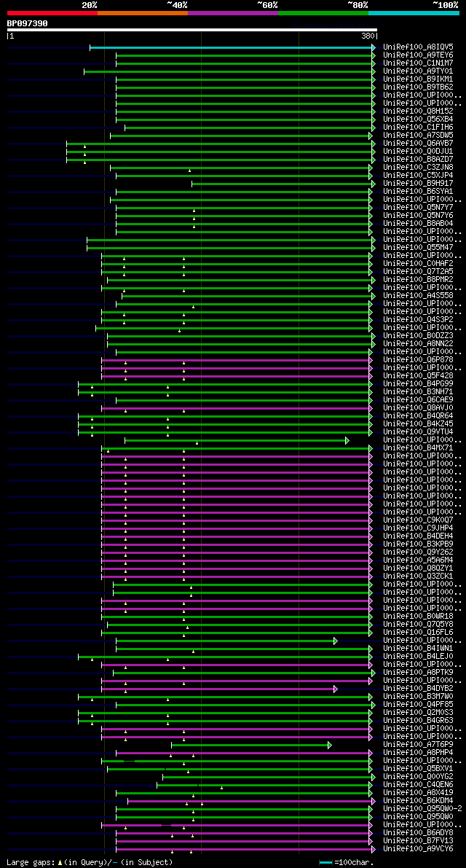Click the UniRef100_C0HAF2 label
This screenshot has height=868, width=466.
(418, 264)
